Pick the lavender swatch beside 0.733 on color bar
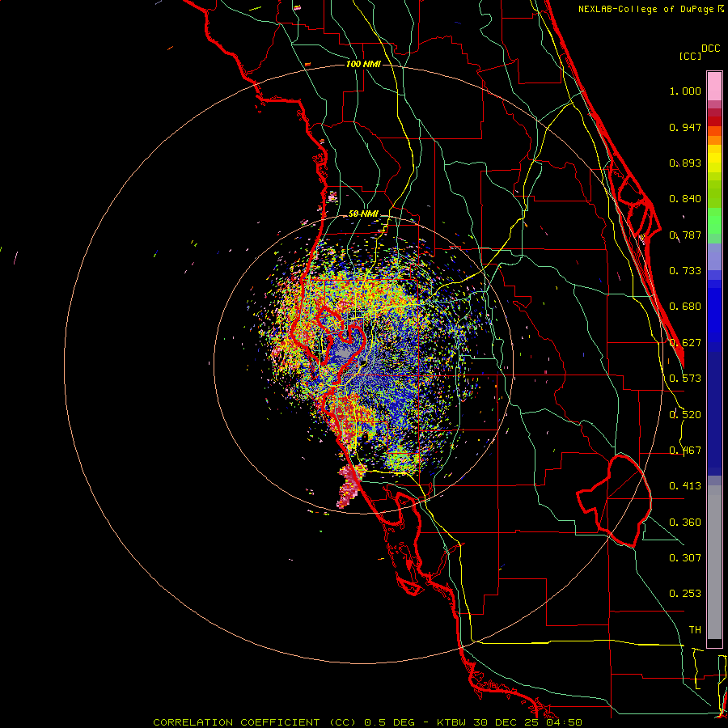The width and height of the screenshot is (728, 728). 714,257
